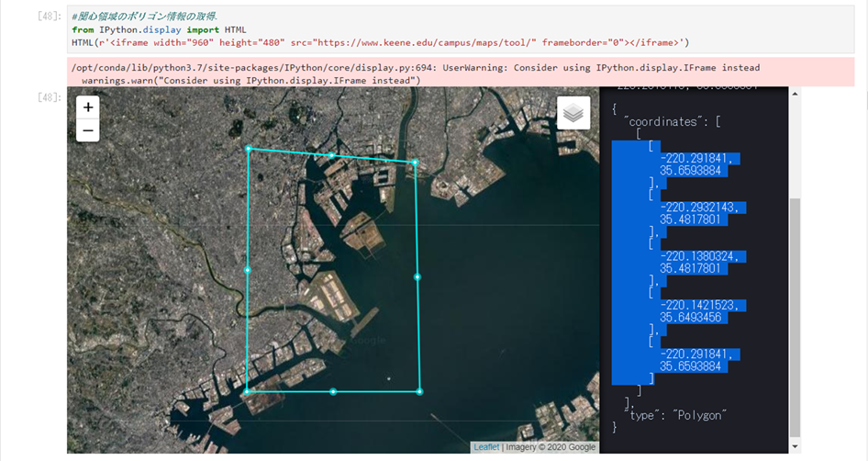Click the Japanese comment line in the code cell
The width and height of the screenshot is (868, 461).
click(x=144, y=17)
